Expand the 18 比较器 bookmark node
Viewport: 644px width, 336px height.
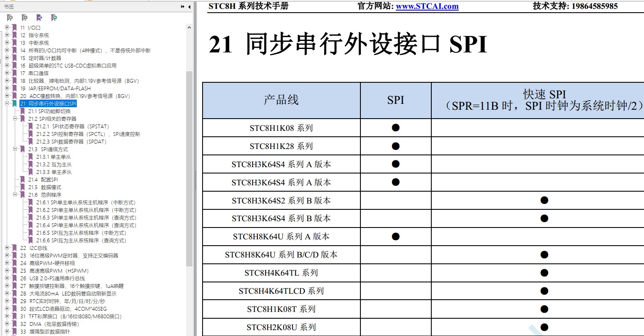point(7,81)
